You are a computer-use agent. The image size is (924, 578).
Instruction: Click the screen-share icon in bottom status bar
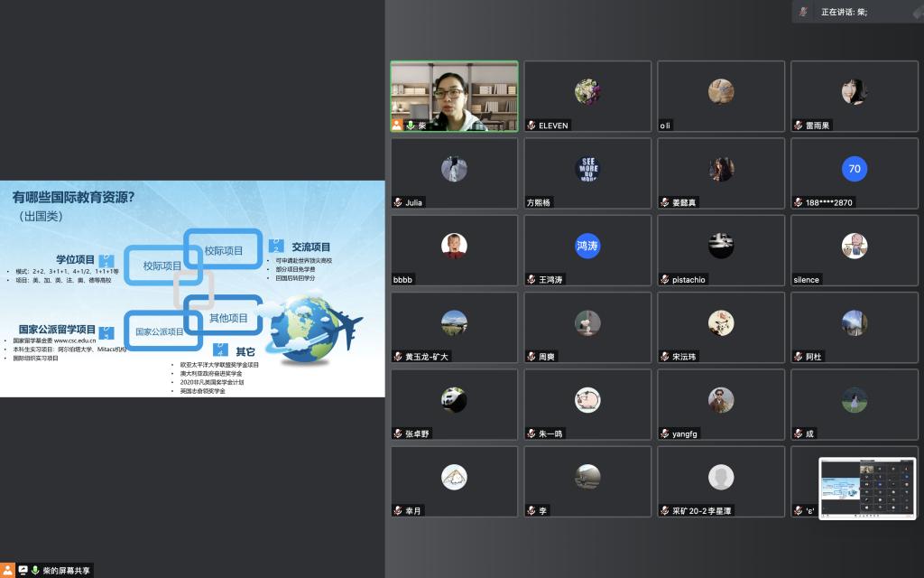pos(23,570)
